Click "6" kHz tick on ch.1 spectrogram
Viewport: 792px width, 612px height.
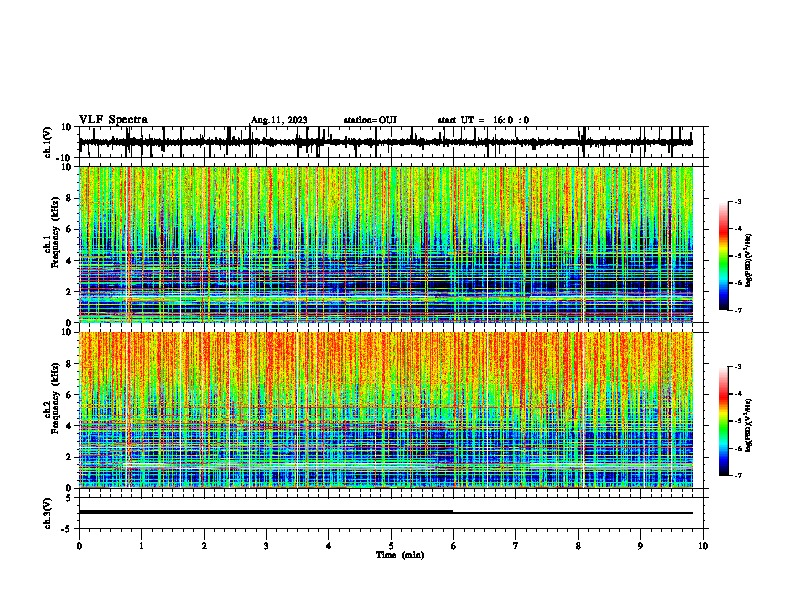[x=69, y=229]
